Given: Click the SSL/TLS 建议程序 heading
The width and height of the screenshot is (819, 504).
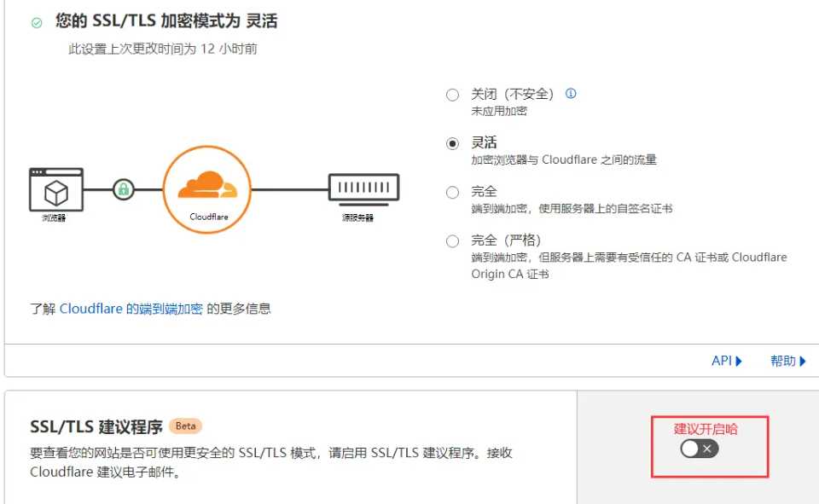Looking at the screenshot, I should pyautogui.click(x=96, y=426).
